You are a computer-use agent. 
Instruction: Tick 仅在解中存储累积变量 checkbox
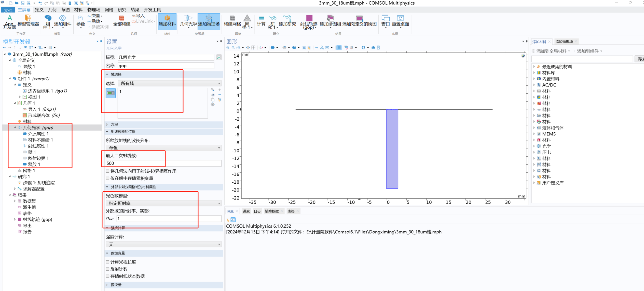108,178
